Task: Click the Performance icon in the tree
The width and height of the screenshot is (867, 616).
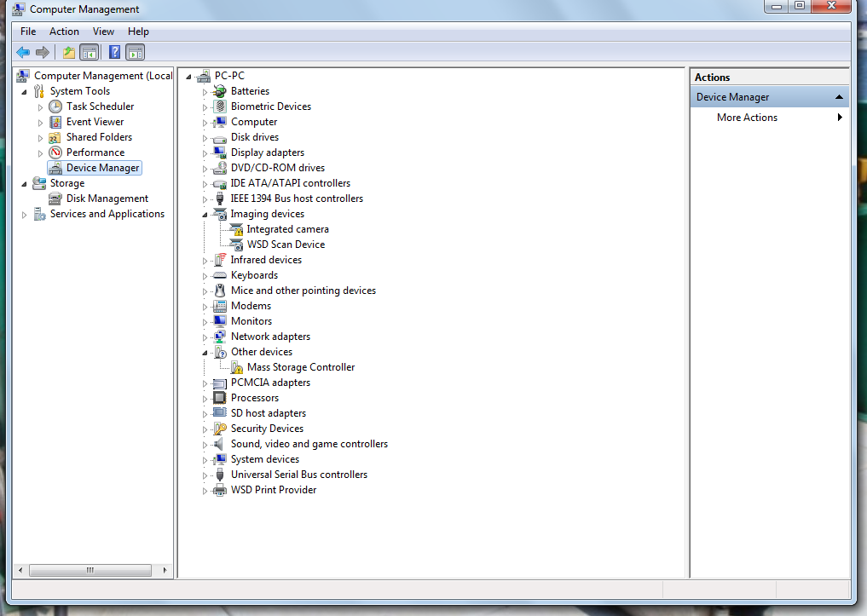Action: click(55, 153)
